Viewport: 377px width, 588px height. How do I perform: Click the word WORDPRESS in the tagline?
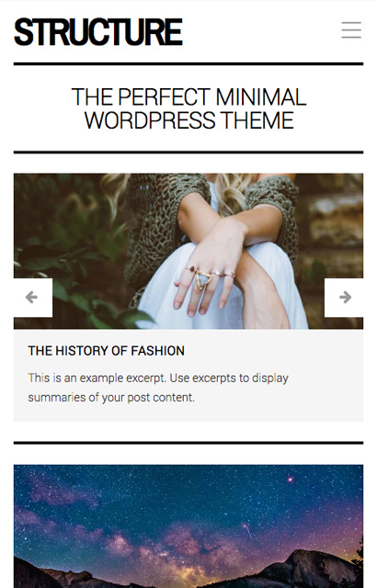pos(150,120)
